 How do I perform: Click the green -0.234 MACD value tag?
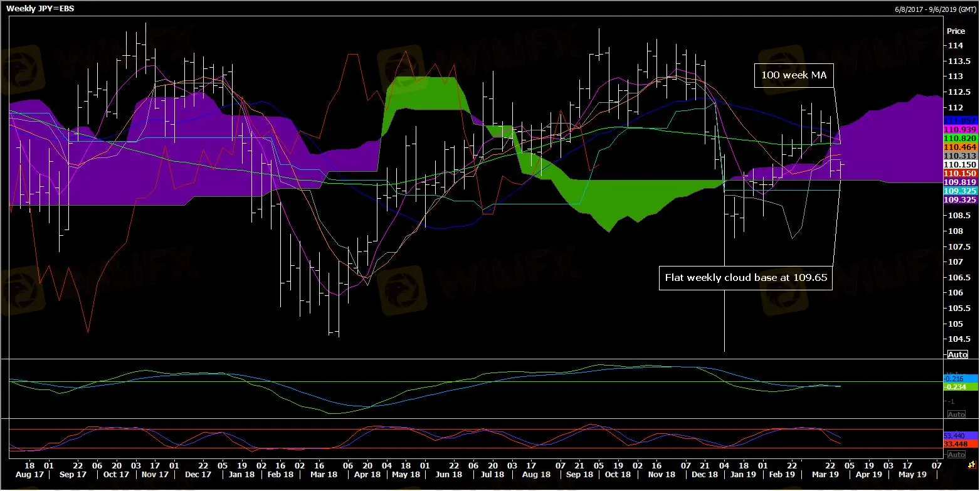959,388
